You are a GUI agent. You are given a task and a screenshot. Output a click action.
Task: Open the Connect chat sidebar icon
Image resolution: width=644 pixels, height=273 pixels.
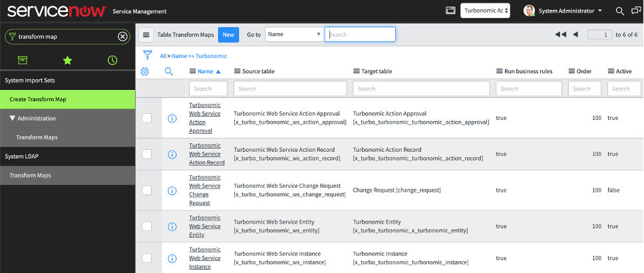pos(636,11)
